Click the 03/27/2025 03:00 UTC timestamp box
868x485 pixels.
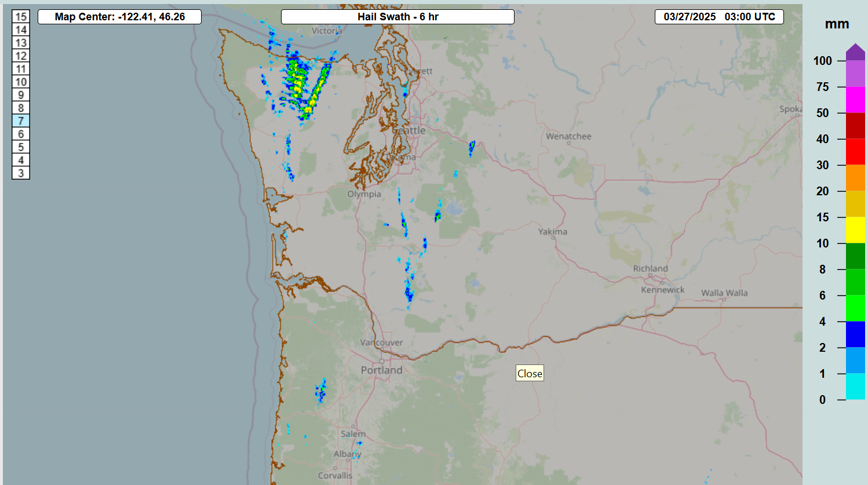tap(719, 17)
